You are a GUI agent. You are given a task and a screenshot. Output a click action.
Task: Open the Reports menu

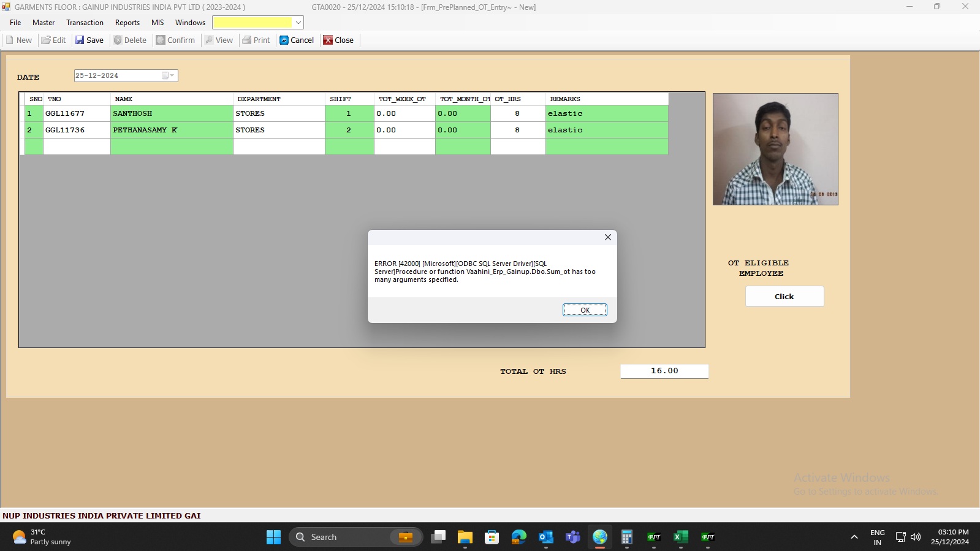[x=127, y=23]
